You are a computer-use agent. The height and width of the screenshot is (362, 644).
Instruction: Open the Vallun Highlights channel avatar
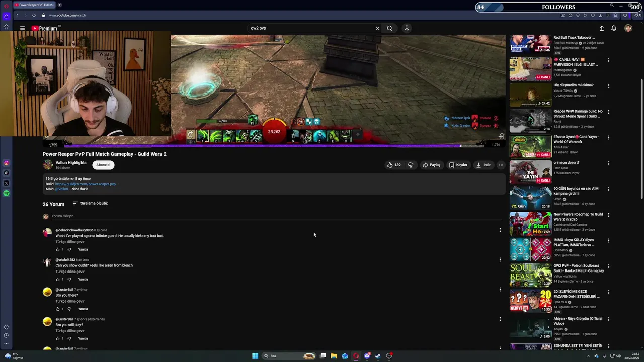tap(48, 165)
